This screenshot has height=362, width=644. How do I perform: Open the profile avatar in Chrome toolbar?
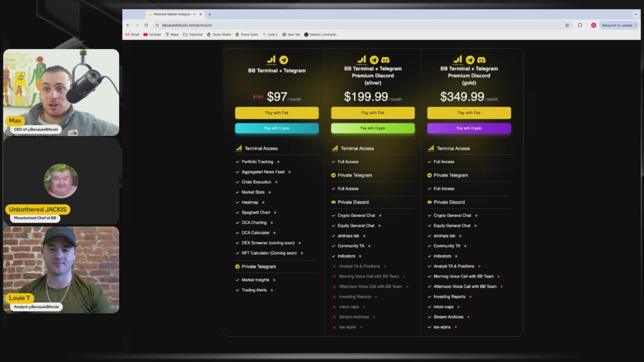593,25
